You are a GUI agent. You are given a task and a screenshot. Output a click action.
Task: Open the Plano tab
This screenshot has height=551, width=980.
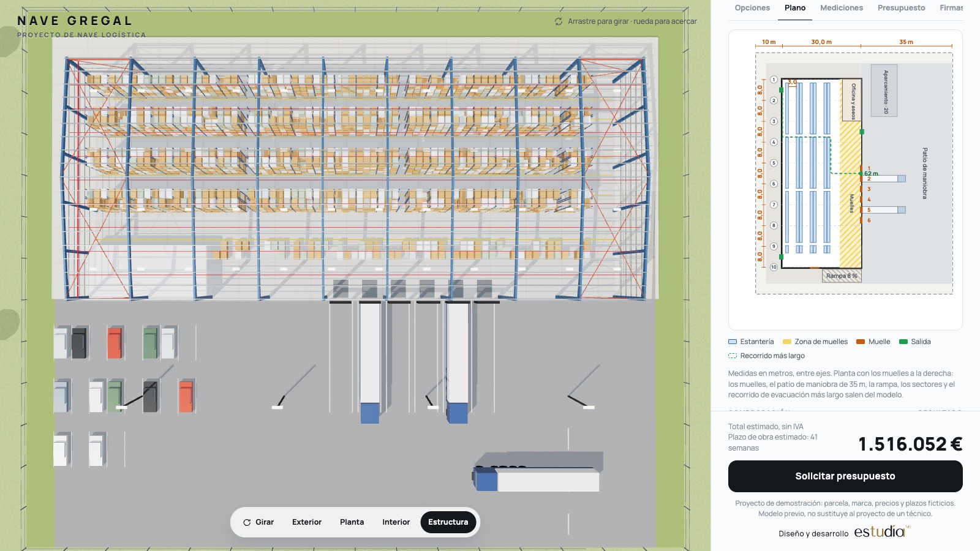(795, 8)
